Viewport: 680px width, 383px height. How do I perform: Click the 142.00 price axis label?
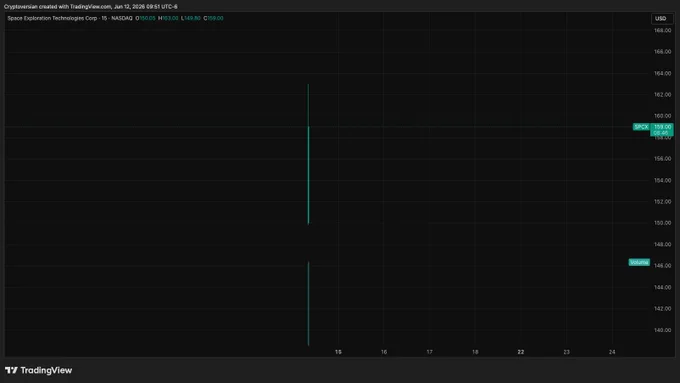pos(662,308)
